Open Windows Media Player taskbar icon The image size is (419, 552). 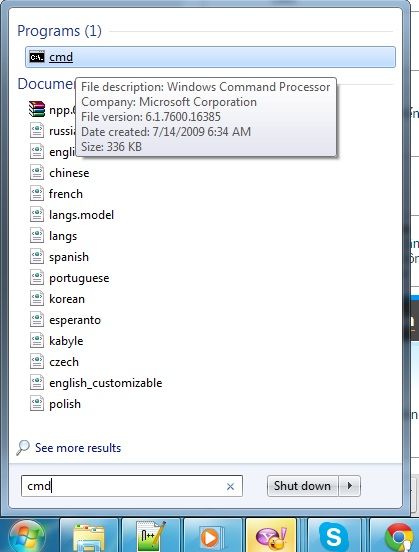pos(213,537)
